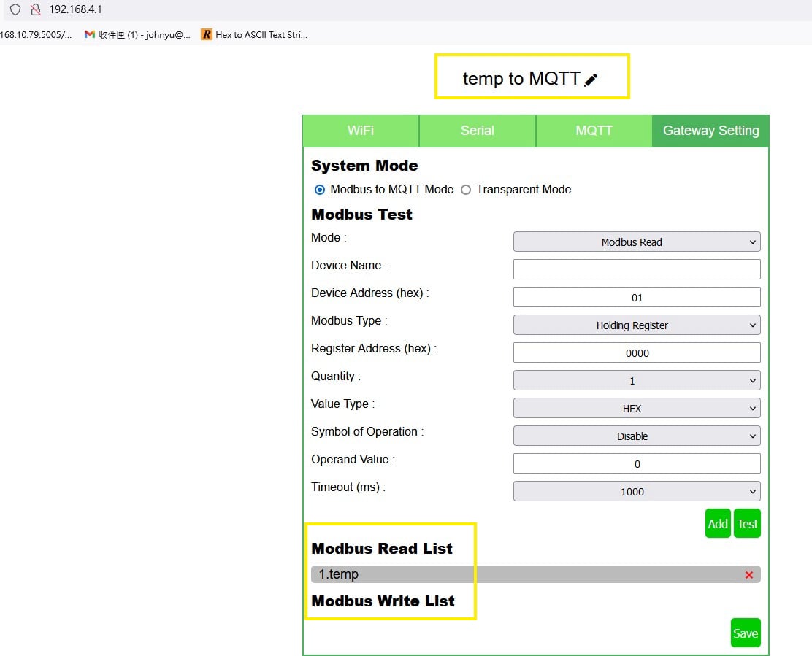Open the MQTT tab
This screenshot has height=656, width=812.
coord(594,131)
